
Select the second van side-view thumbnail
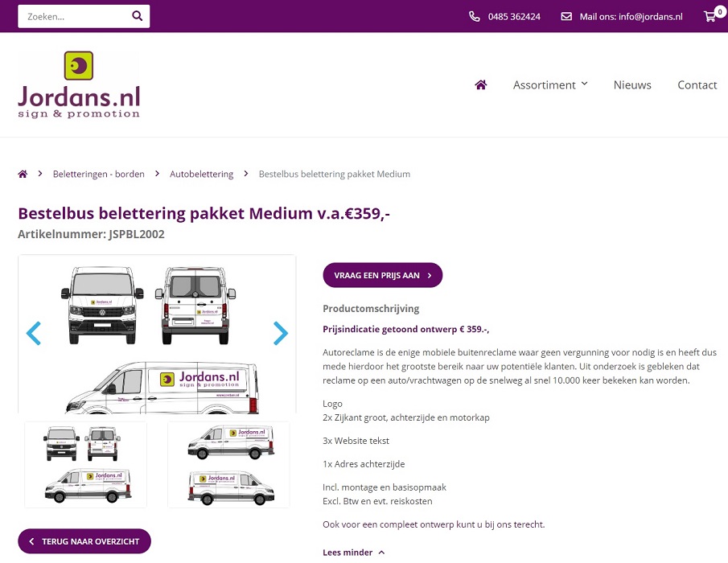point(228,465)
